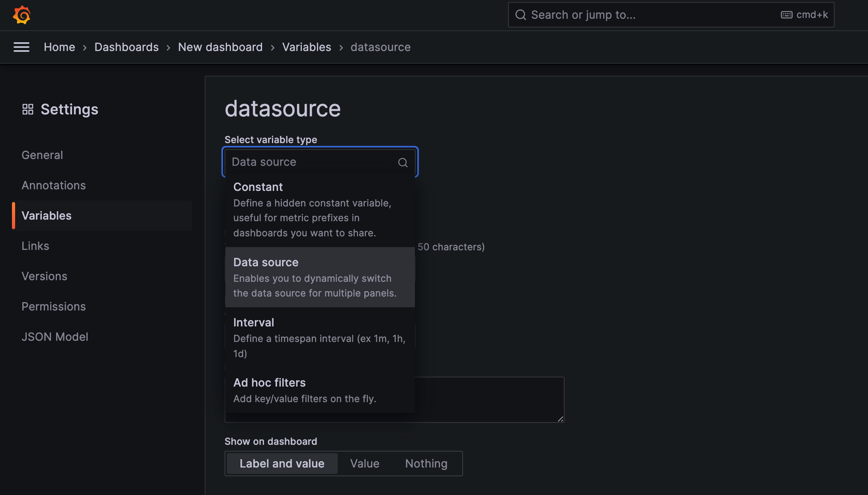Open the main navigation hamburger menu

tap(21, 47)
